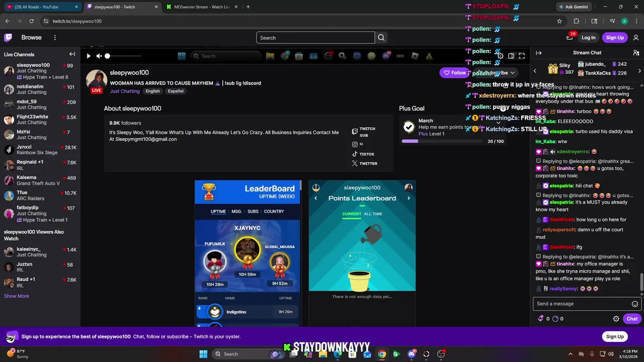Click the purple Chat send button
The image size is (644, 362).
click(x=632, y=319)
